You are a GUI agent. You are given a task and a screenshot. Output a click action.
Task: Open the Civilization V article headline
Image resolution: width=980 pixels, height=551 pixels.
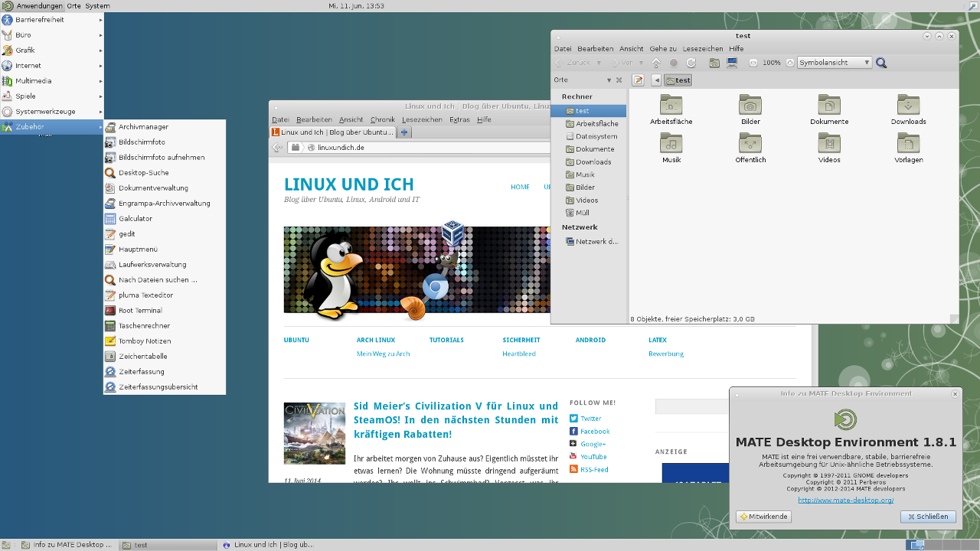point(456,420)
